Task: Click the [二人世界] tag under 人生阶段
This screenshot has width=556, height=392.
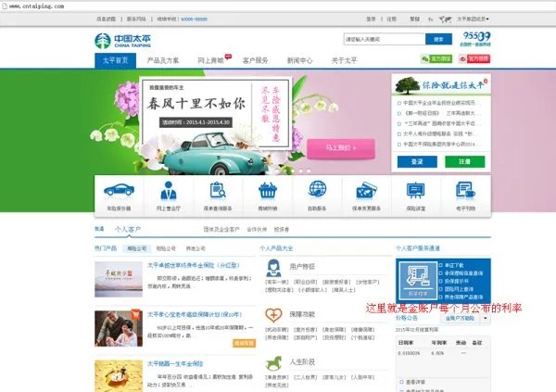Action: click(305, 377)
